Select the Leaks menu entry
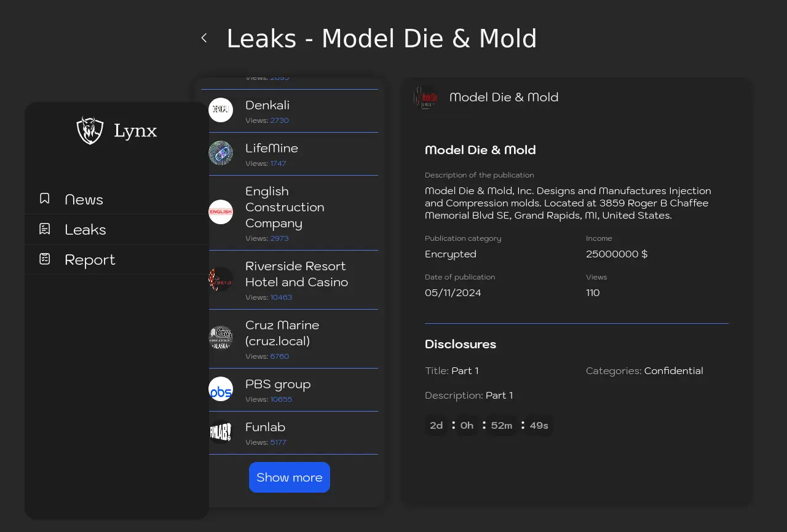Image resolution: width=787 pixels, height=532 pixels. [x=85, y=230]
